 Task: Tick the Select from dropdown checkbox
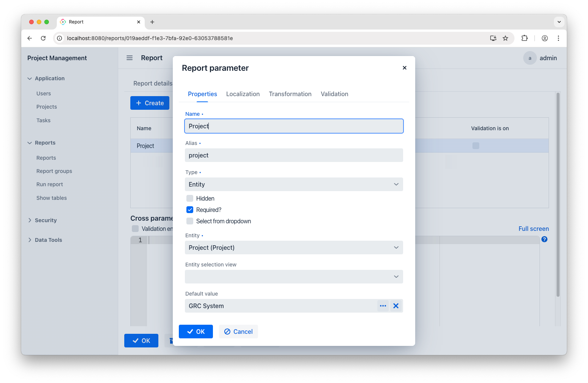click(190, 221)
